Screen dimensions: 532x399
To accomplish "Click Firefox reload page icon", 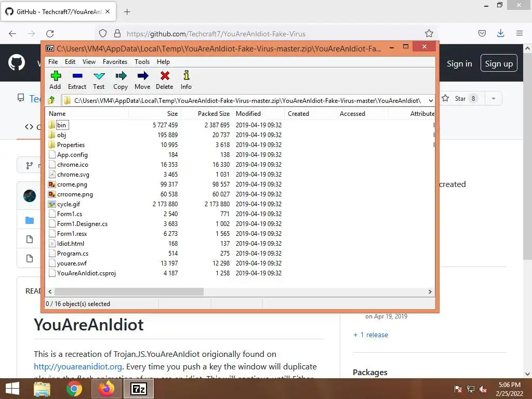I will [50, 34].
